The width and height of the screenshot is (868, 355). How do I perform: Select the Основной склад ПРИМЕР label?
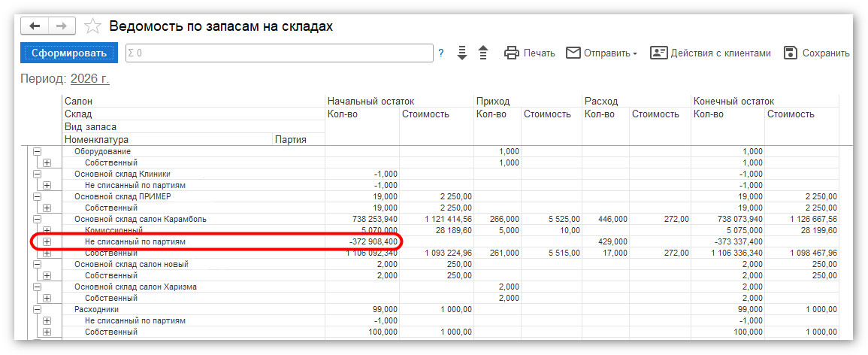coord(125,196)
